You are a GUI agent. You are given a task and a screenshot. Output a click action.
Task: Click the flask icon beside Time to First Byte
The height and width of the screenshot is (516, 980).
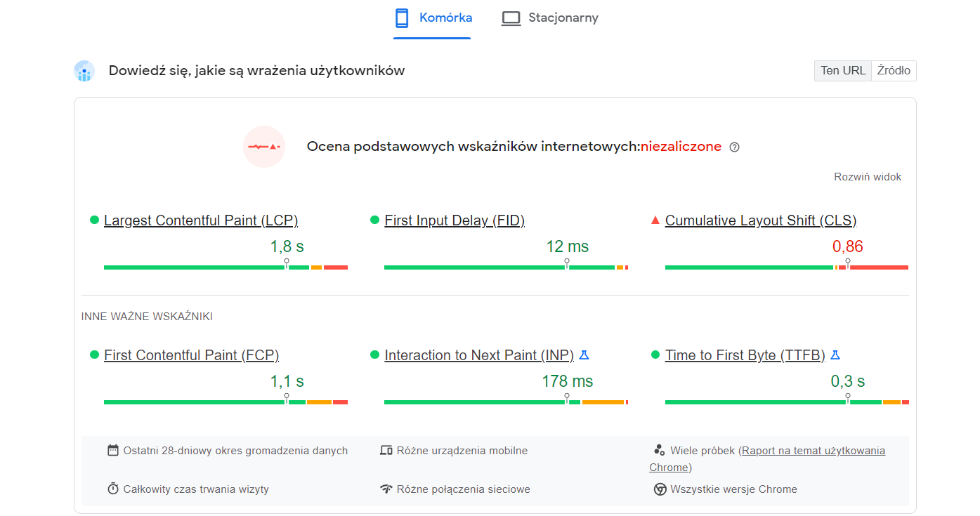[x=835, y=355]
